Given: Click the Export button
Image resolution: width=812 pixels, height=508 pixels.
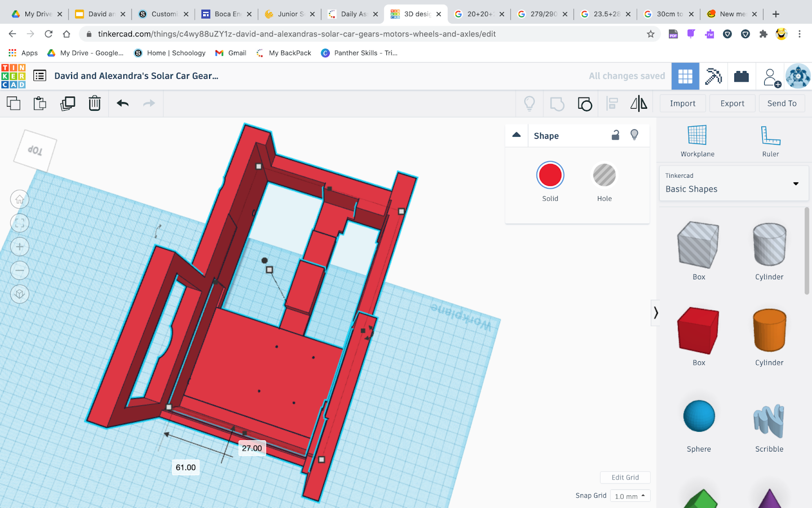Looking at the screenshot, I should (732, 104).
